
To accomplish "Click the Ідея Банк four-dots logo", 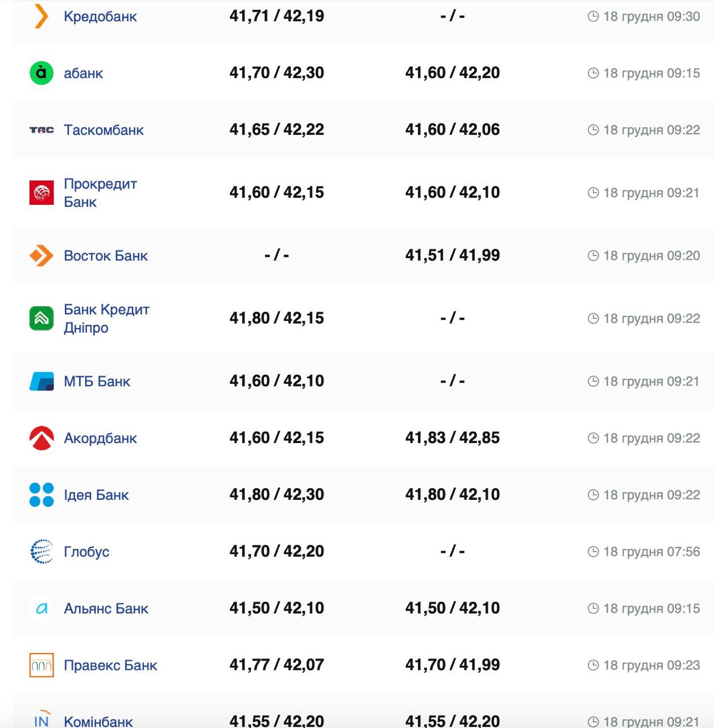I will coord(41,495).
